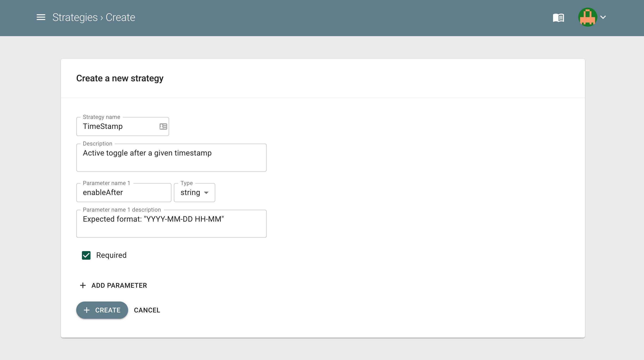The image size is (644, 360).
Task: Click the documentation/book icon
Action: pos(558,18)
